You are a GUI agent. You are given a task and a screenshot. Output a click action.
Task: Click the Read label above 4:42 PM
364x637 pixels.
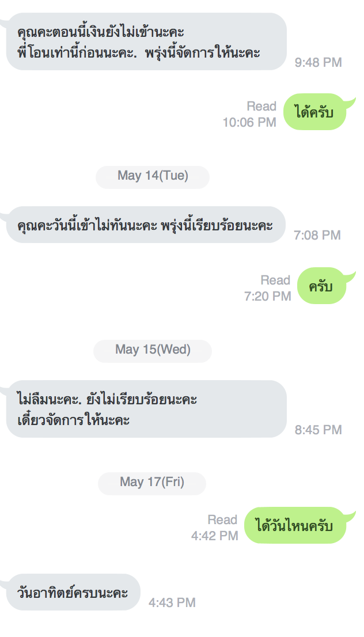pyautogui.click(x=222, y=520)
